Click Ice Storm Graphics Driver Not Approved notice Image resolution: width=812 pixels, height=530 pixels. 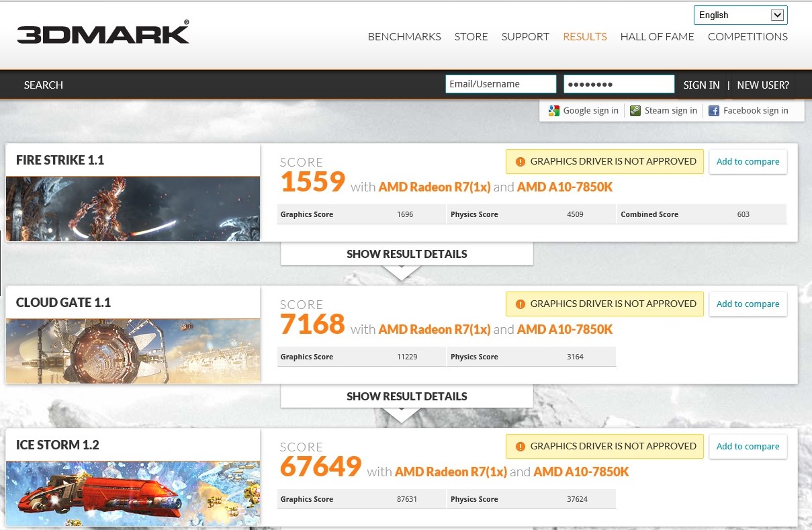(604, 446)
